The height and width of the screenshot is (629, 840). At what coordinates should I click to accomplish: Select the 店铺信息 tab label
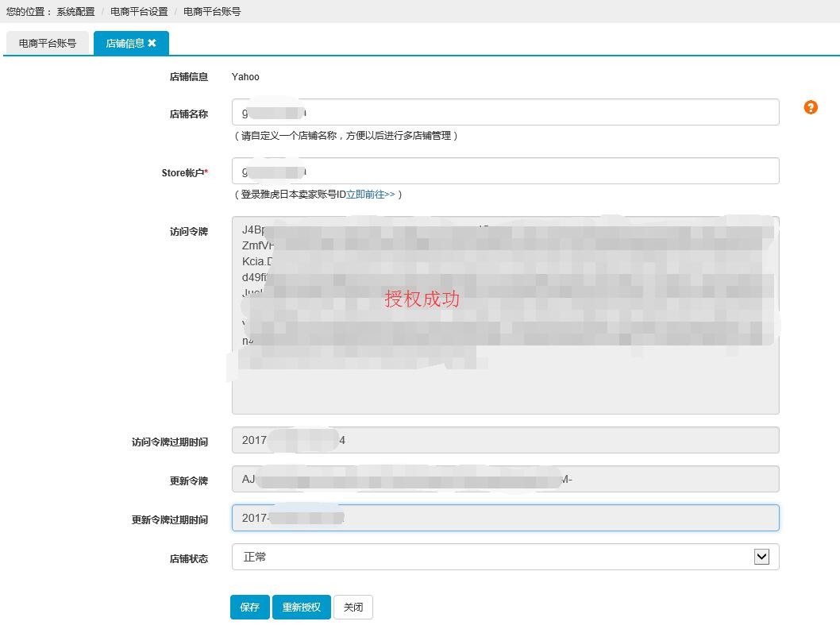pos(125,44)
